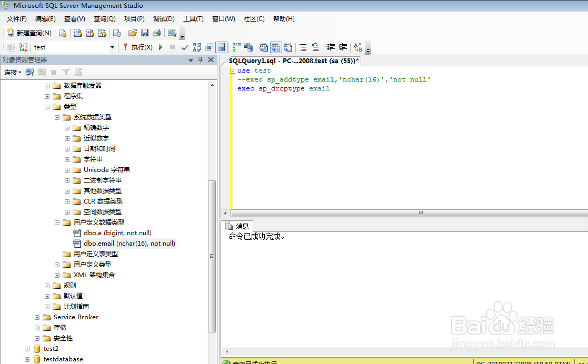Expand the Unicode 字符串 folder
588x364 pixels.
coord(67,170)
